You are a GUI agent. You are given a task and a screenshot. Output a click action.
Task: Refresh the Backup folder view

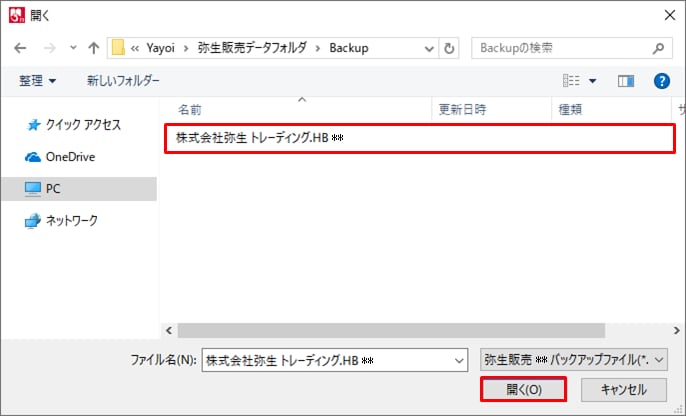click(449, 48)
